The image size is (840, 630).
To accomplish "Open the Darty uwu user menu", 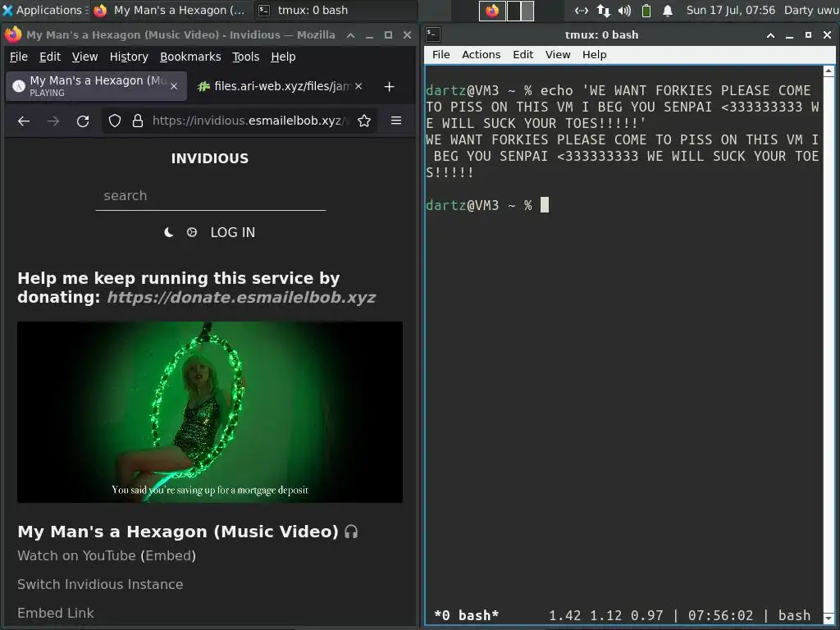I will pos(811,10).
